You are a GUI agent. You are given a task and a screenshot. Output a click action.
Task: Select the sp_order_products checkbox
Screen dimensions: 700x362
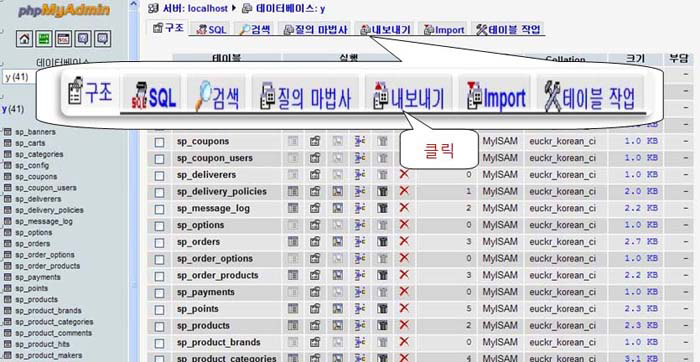pyautogui.click(x=159, y=276)
